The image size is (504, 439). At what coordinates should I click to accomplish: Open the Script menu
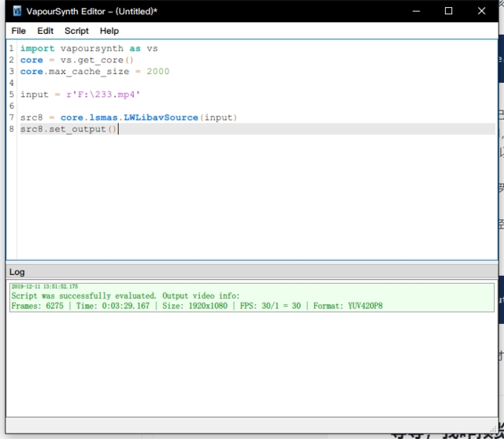tap(76, 31)
